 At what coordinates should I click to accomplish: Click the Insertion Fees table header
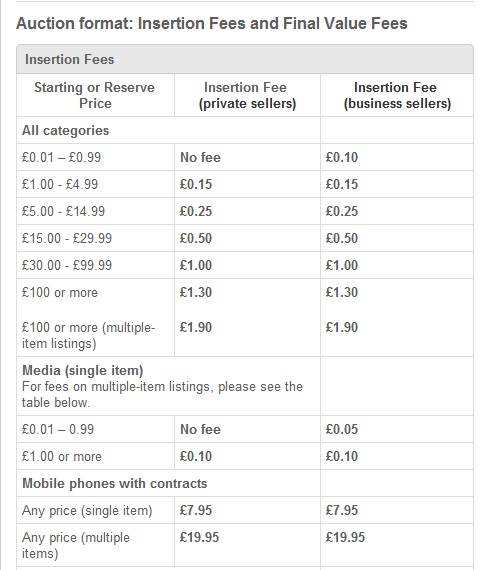pos(245,59)
